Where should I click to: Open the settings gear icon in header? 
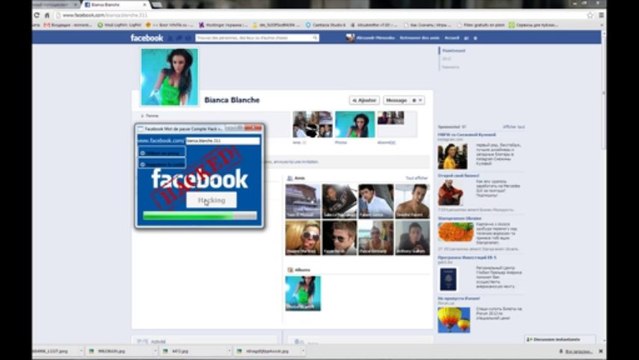[475, 38]
